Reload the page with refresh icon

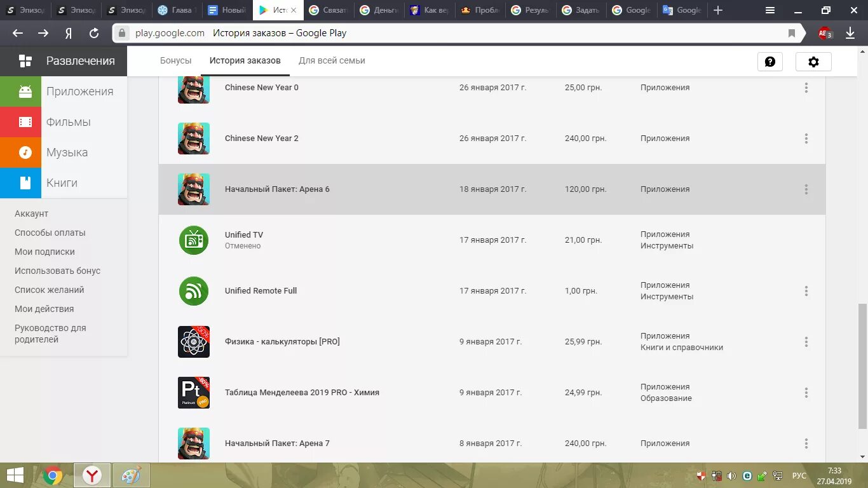(94, 33)
